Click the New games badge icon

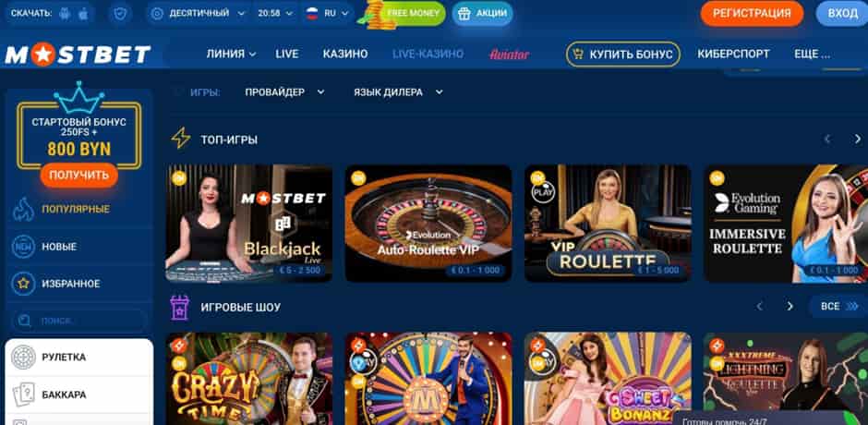tap(23, 247)
